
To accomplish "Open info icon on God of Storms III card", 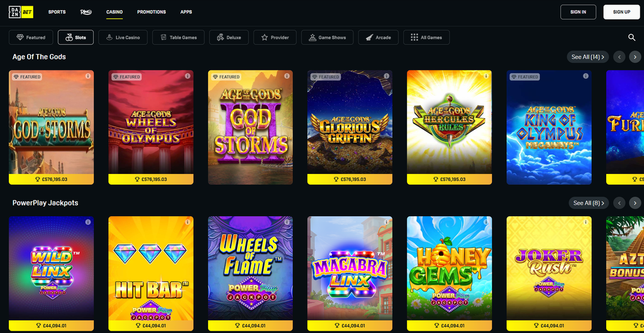I will point(287,76).
